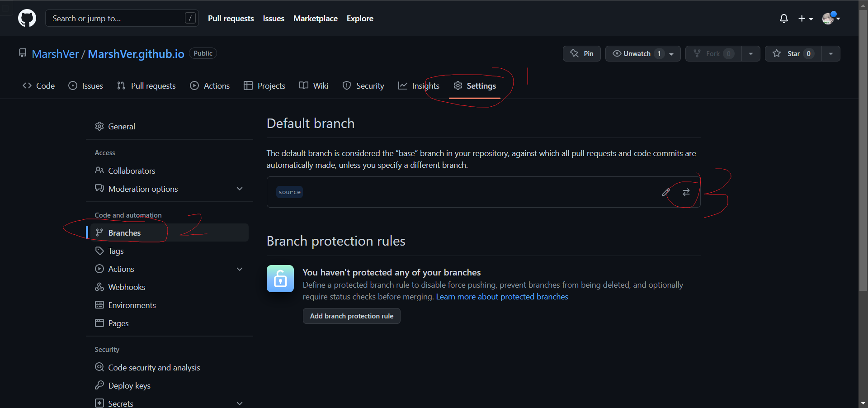Viewport: 868px width, 408px height.
Task: Open the Pages settings item
Action: 118,323
